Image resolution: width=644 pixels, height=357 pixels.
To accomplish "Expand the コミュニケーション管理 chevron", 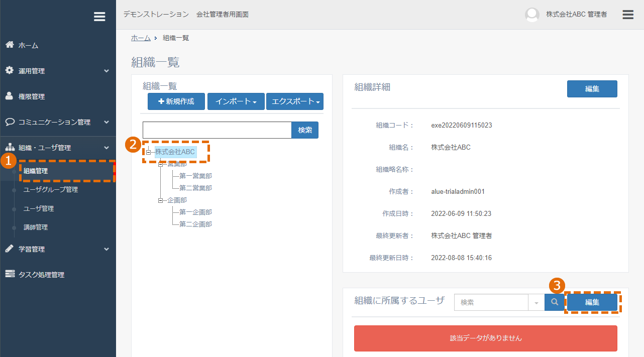I will point(106,122).
